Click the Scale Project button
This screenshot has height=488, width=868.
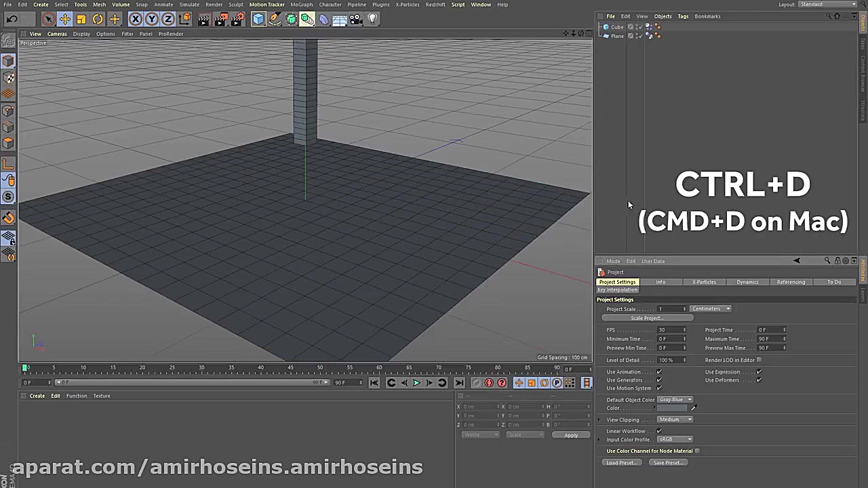click(647, 318)
